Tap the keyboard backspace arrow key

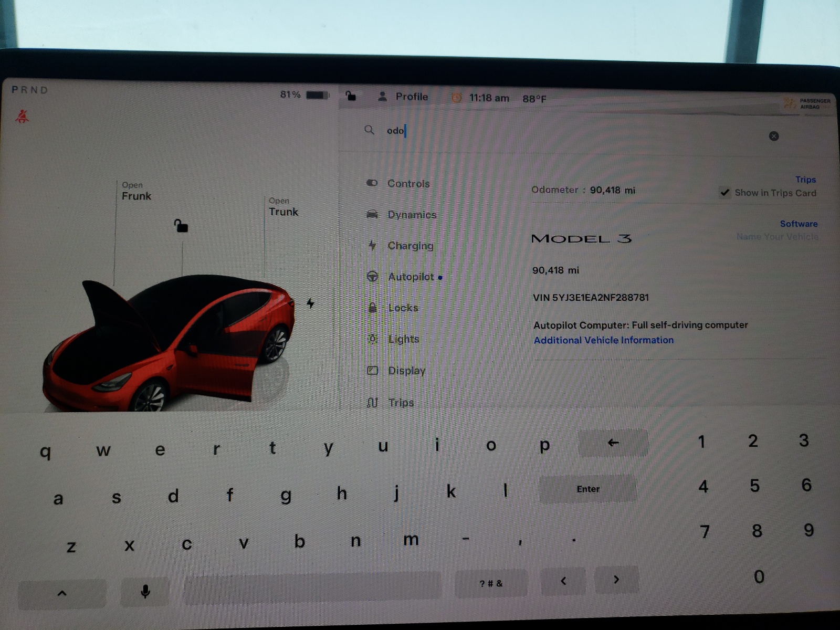[x=613, y=443]
